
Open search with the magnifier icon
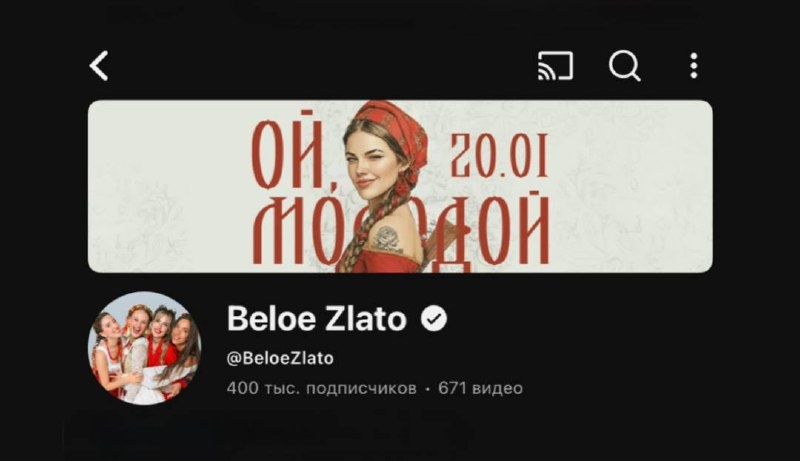pyautogui.click(x=624, y=66)
